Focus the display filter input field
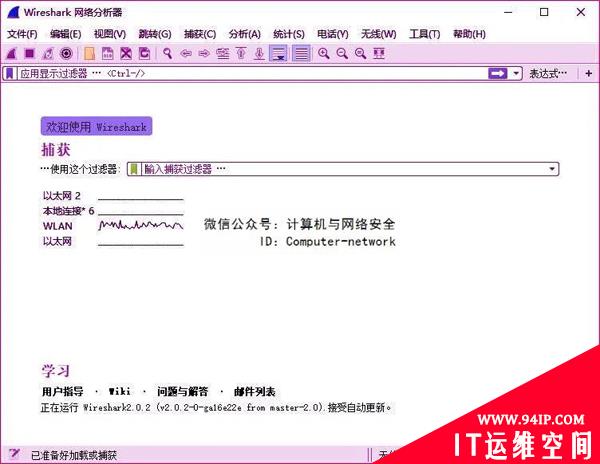The width and height of the screenshot is (600, 464). point(253,73)
